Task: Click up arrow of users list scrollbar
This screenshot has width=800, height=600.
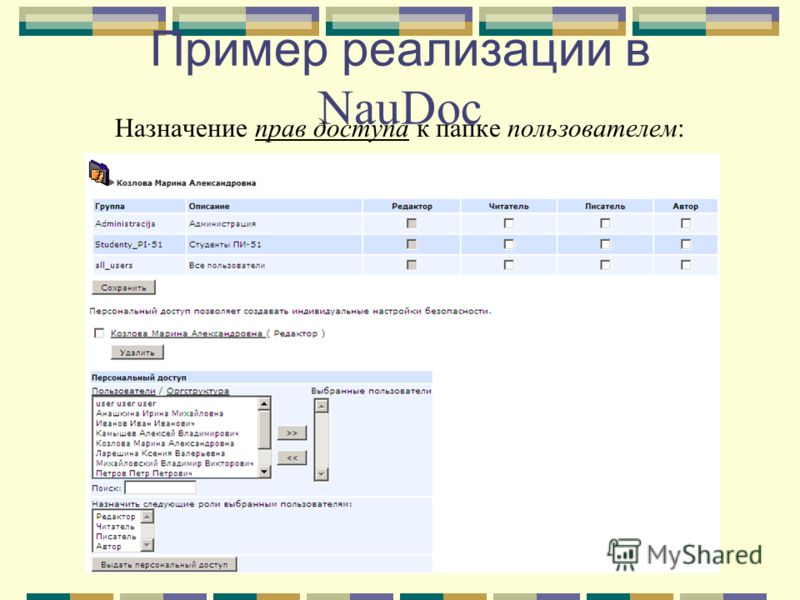Action: (264, 404)
